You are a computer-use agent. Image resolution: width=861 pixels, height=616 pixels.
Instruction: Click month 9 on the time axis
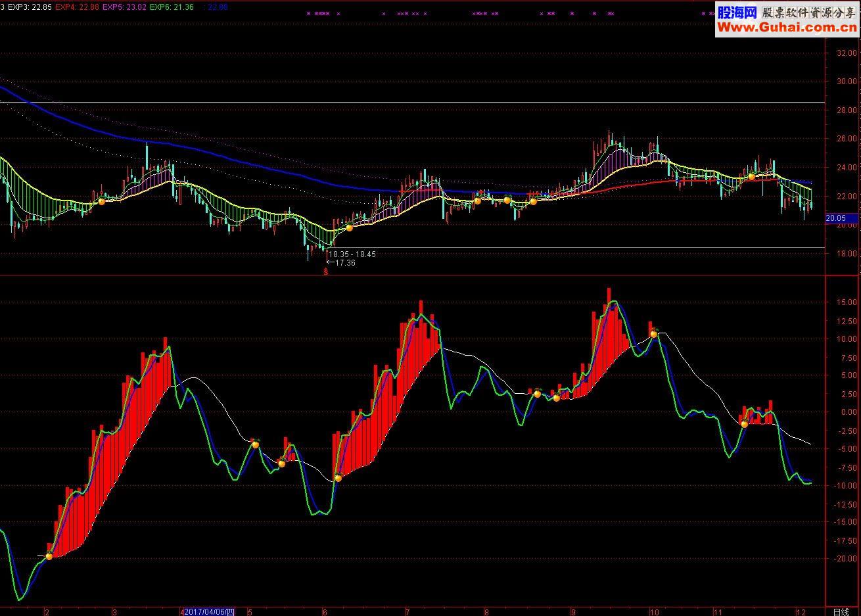tap(573, 611)
